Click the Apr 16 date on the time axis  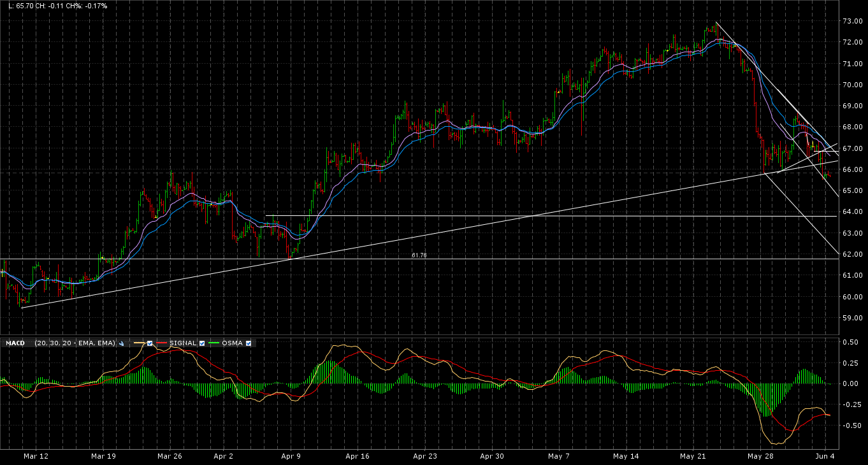(x=358, y=456)
